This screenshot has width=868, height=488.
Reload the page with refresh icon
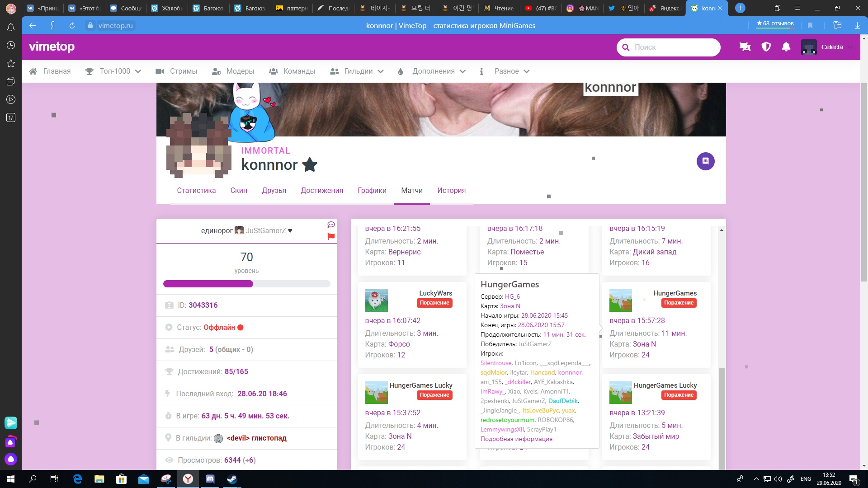point(72,26)
